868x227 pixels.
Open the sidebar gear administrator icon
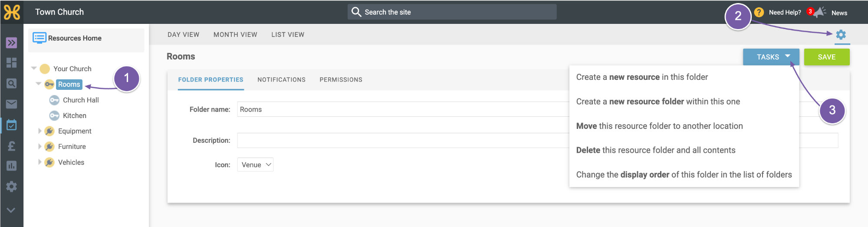pos(12,187)
